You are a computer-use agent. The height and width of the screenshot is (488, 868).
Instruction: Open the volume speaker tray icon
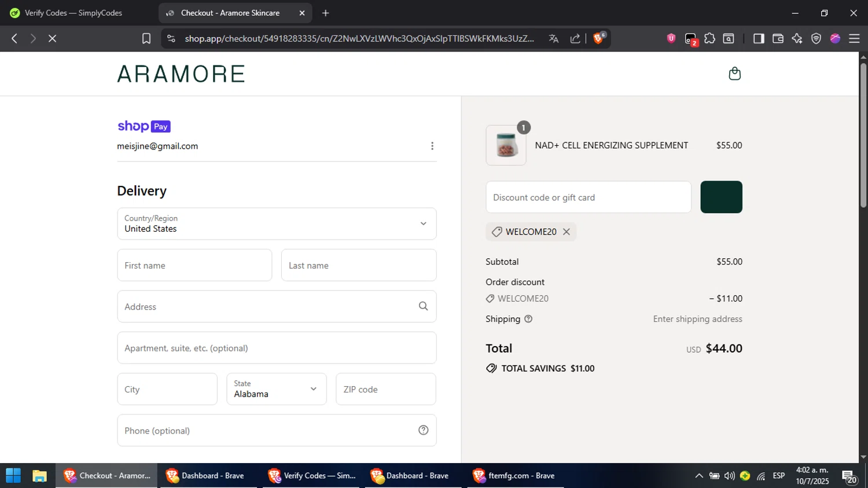tap(730, 476)
